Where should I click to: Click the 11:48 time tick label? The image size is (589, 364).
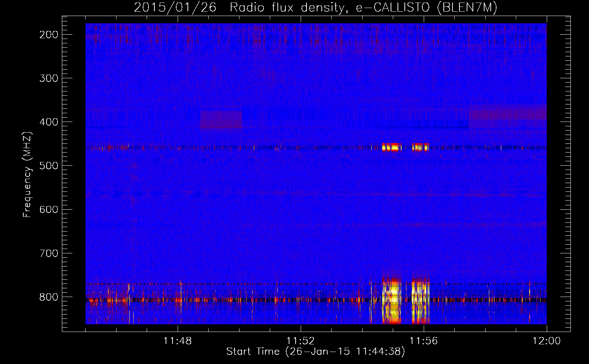point(178,341)
